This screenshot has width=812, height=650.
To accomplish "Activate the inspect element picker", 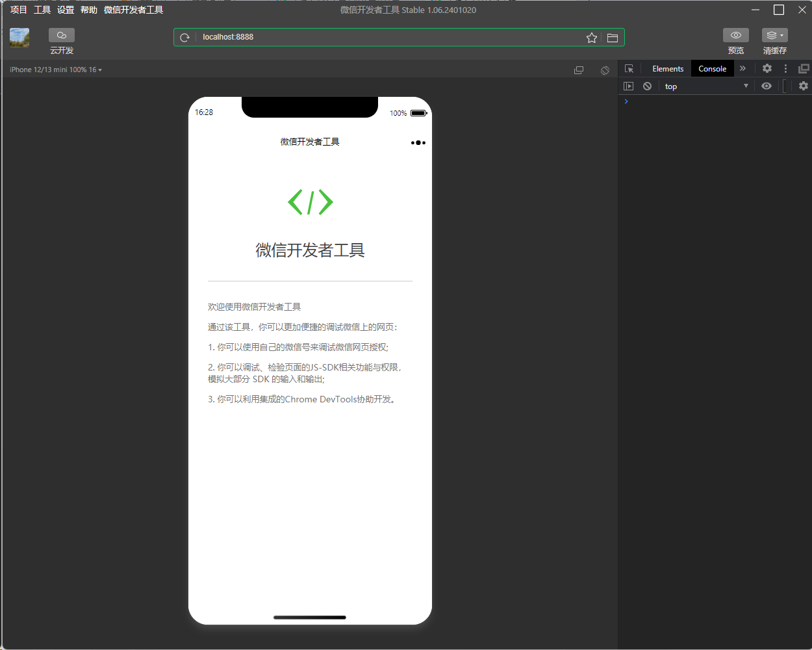I will point(629,69).
